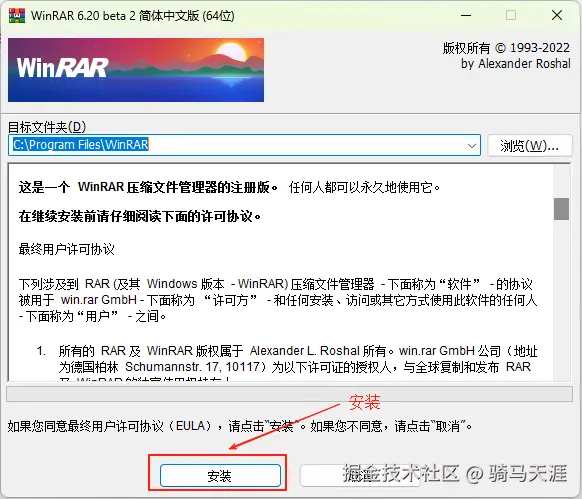Screen dimensions: 582x499
Task: Click the bold line starting 在继续安装前
Action: 140,216
